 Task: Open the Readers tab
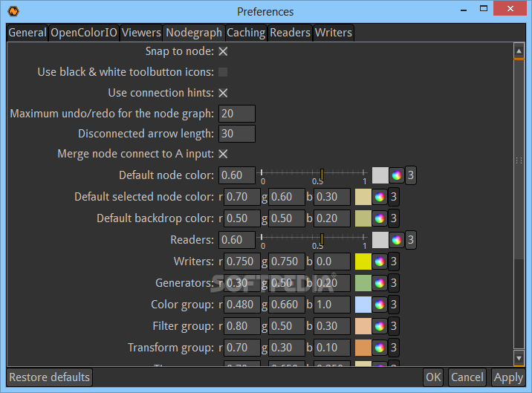[x=290, y=33]
